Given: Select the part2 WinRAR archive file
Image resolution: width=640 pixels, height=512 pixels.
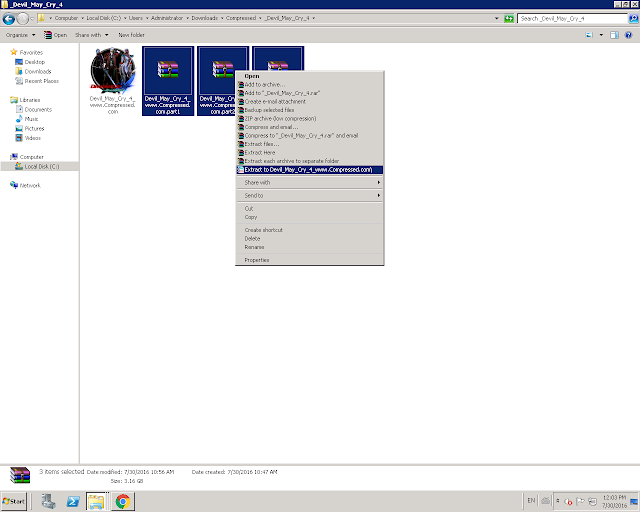Looking at the screenshot, I should (216, 81).
